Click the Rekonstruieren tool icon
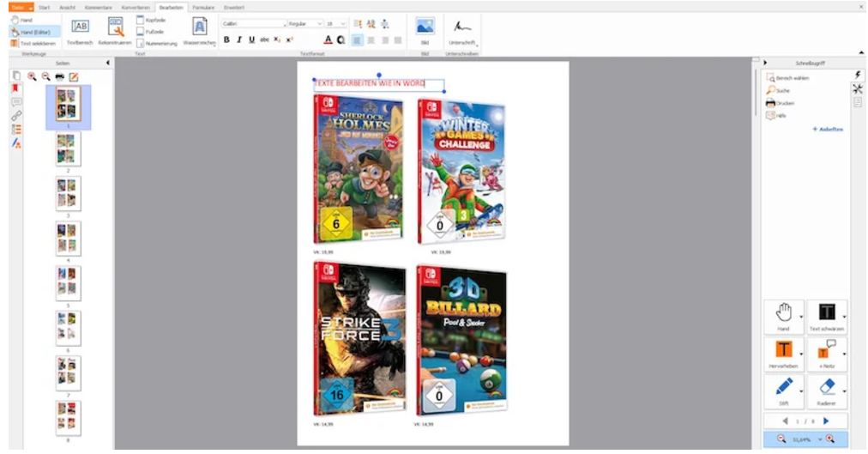This screenshot has height=454, width=868. pos(115,31)
